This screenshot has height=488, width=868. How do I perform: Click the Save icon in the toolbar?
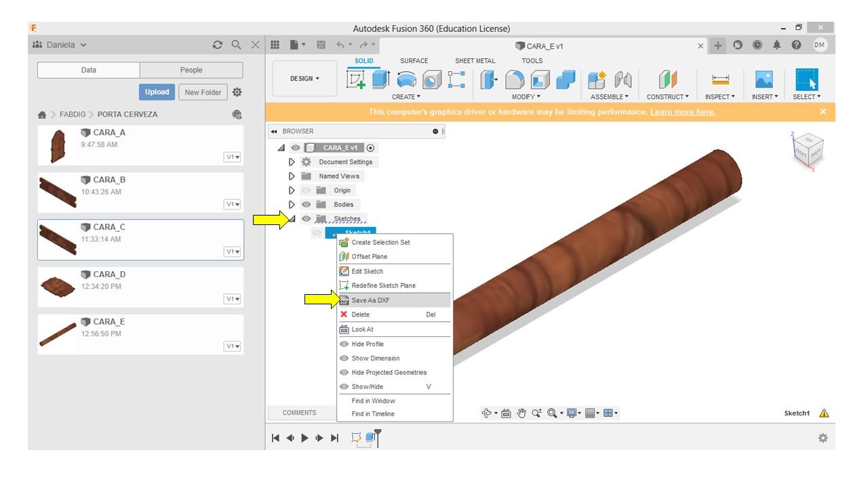[x=321, y=45]
